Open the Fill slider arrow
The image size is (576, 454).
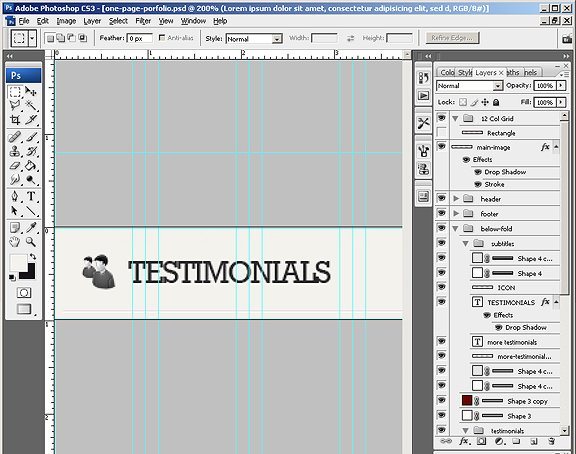pyautogui.click(x=561, y=102)
